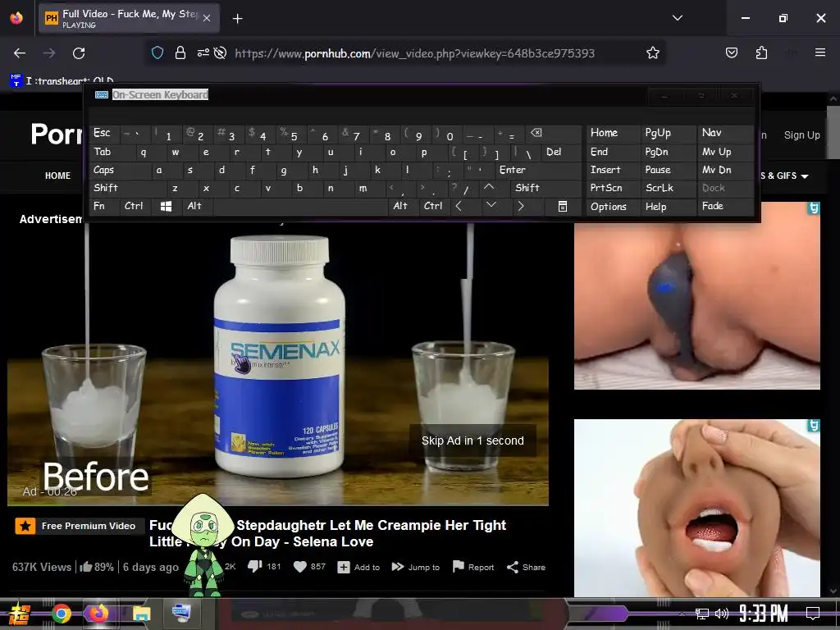Click the down arrow key on the on-screen keyboard
840x630 pixels.
click(491, 206)
